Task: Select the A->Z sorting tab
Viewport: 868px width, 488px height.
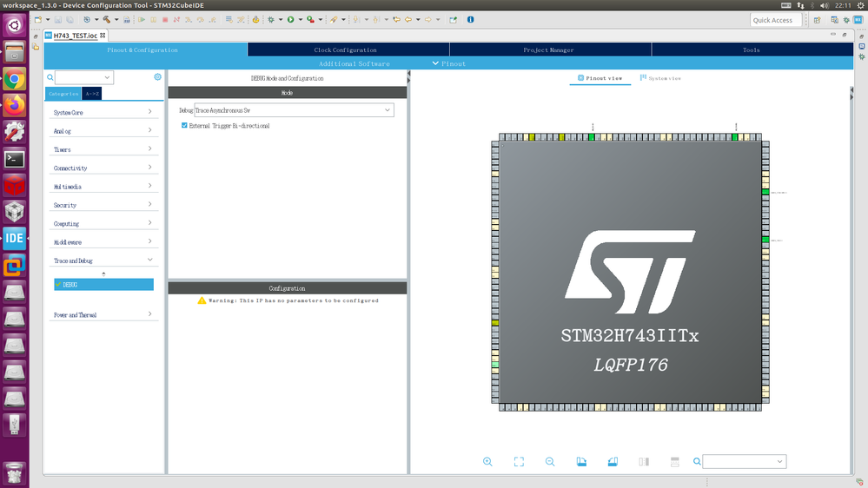Action: (x=92, y=94)
